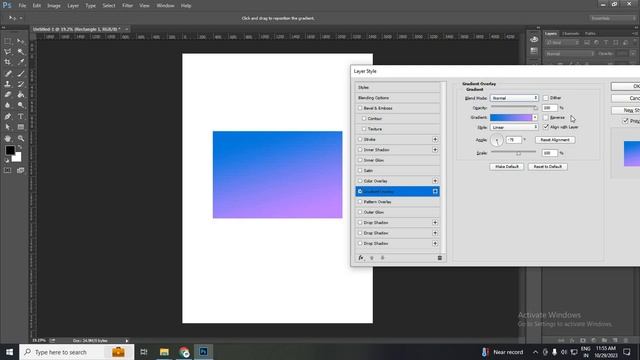Select the Zoom tool in toolbox
Viewport: 640px width, 360px height.
(x=20, y=138)
